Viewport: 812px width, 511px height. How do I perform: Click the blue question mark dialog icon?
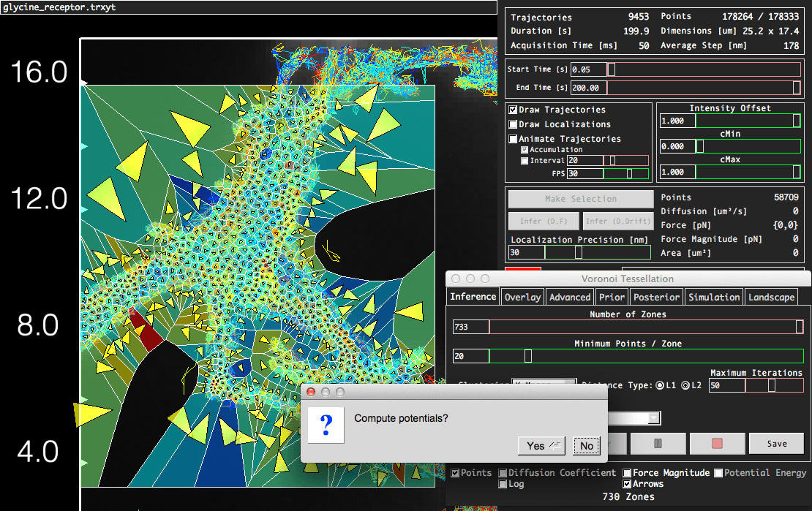pos(327,425)
